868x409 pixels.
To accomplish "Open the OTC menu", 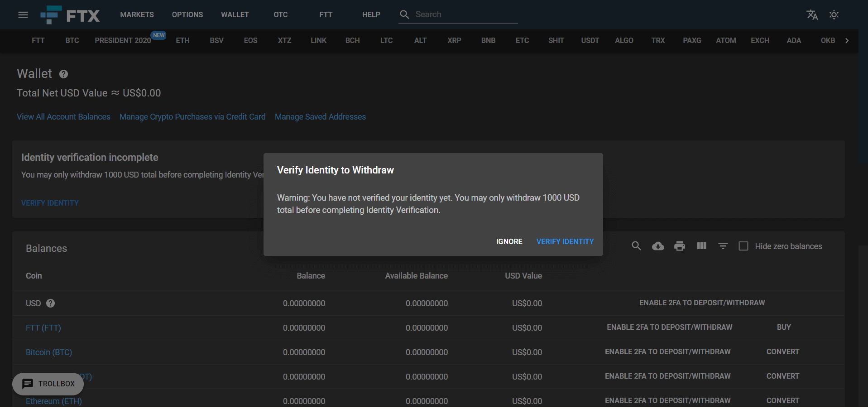I will (281, 14).
